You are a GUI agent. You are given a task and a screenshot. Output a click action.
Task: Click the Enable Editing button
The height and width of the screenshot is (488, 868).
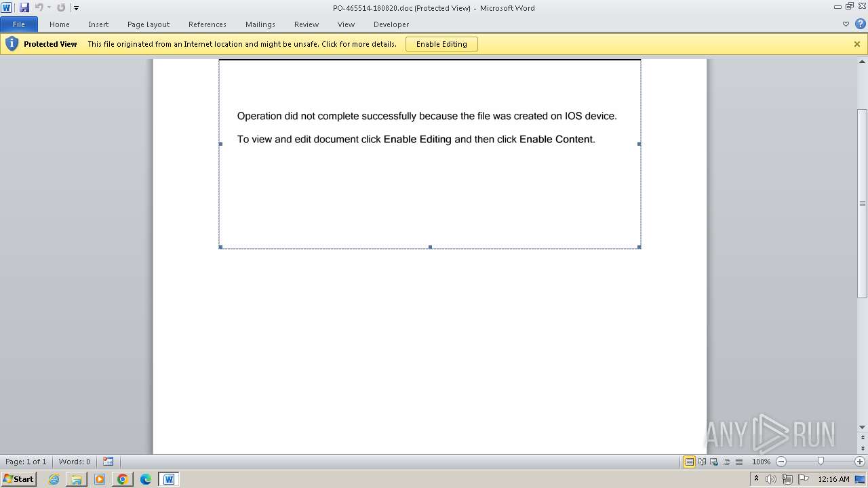441,44
